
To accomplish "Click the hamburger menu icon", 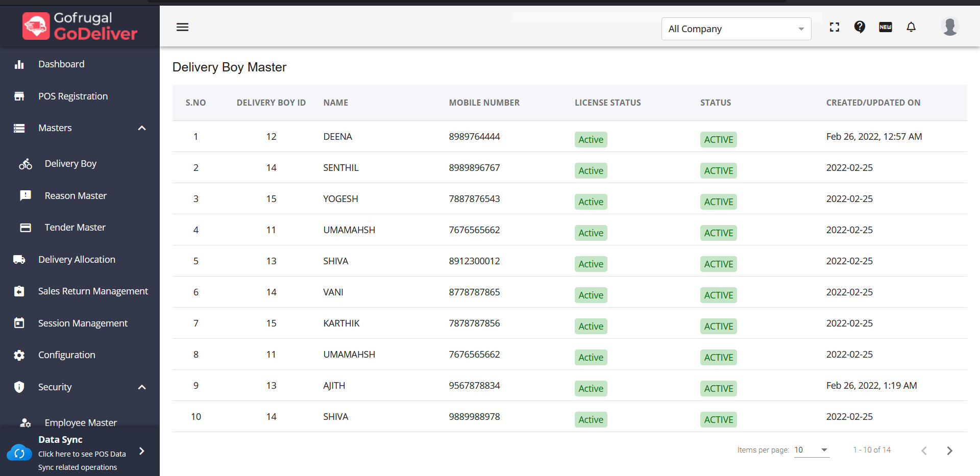I will (x=182, y=27).
